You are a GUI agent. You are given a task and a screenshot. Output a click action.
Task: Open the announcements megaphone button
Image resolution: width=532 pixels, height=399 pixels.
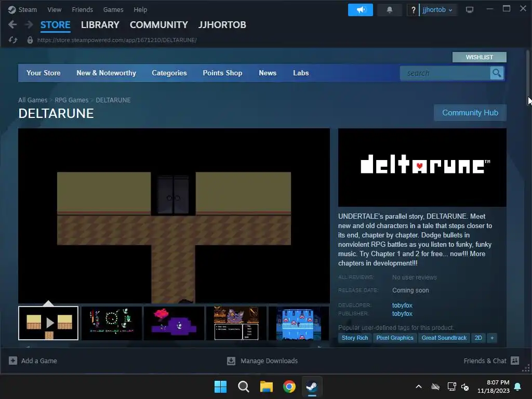coord(361,10)
